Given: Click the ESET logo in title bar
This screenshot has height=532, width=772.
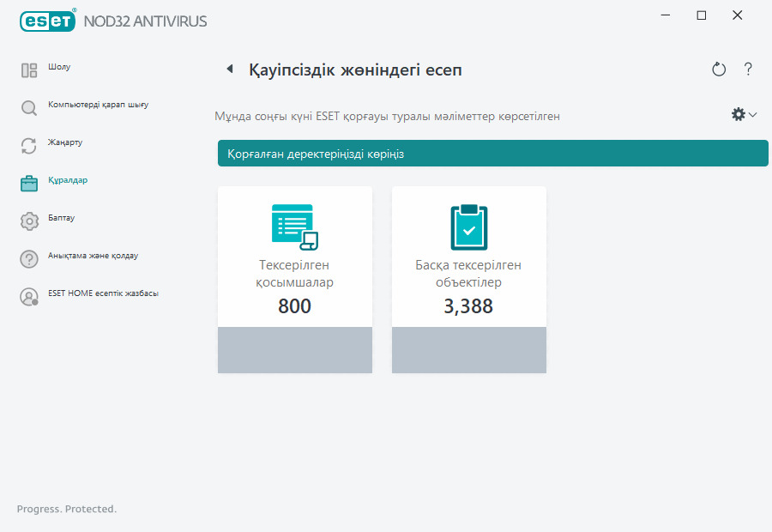Looking at the screenshot, I should coord(48,21).
